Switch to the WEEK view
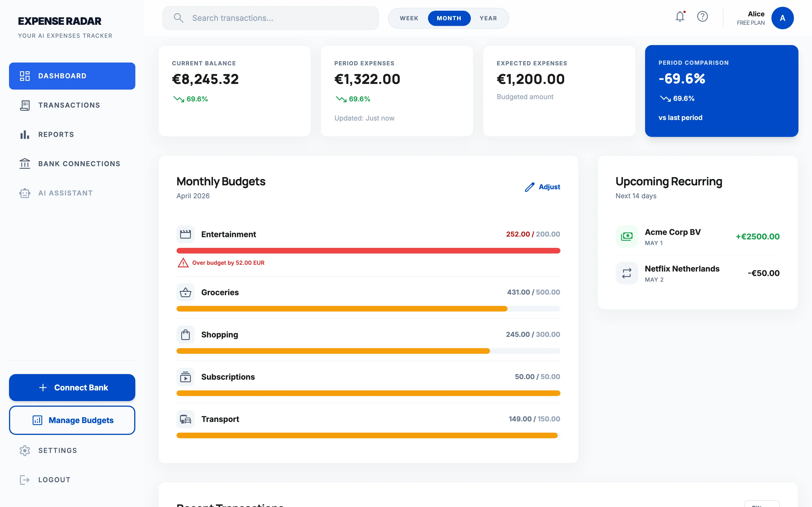This screenshot has height=507, width=812. click(x=409, y=18)
